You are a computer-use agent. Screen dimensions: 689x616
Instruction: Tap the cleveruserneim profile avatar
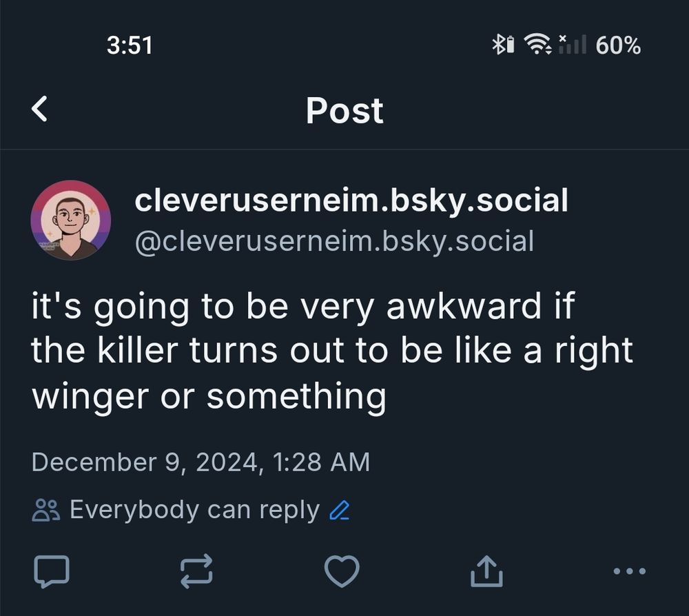point(70,220)
